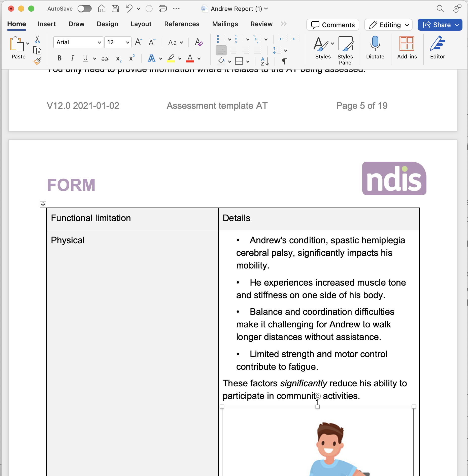Apply superscript formatting

[132, 58]
